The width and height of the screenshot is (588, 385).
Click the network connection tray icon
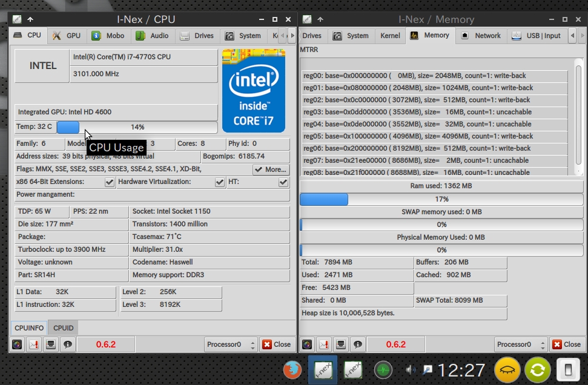point(428,370)
